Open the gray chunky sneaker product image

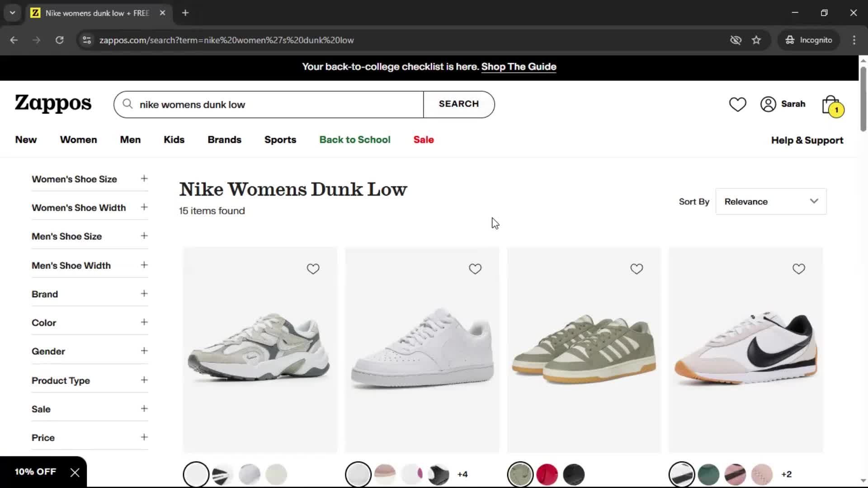tap(260, 349)
